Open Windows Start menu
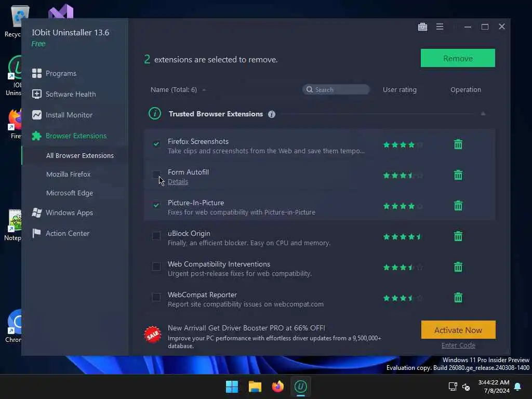Viewport: 532px width, 399px height. pos(232,387)
